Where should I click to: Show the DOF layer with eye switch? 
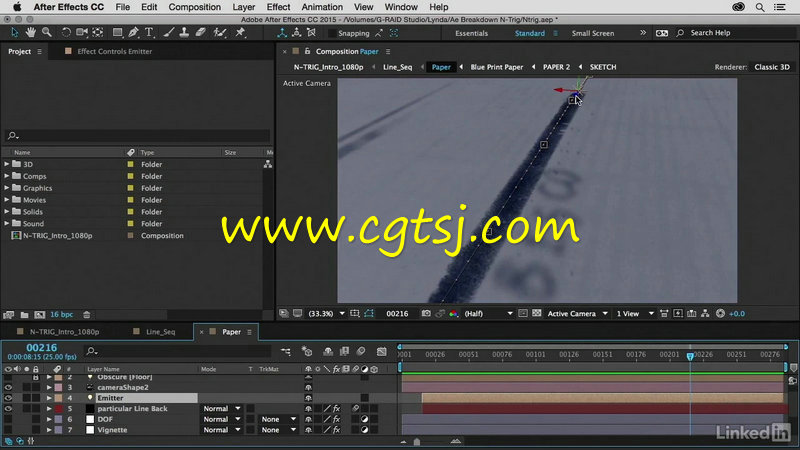pyautogui.click(x=8, y=419)
